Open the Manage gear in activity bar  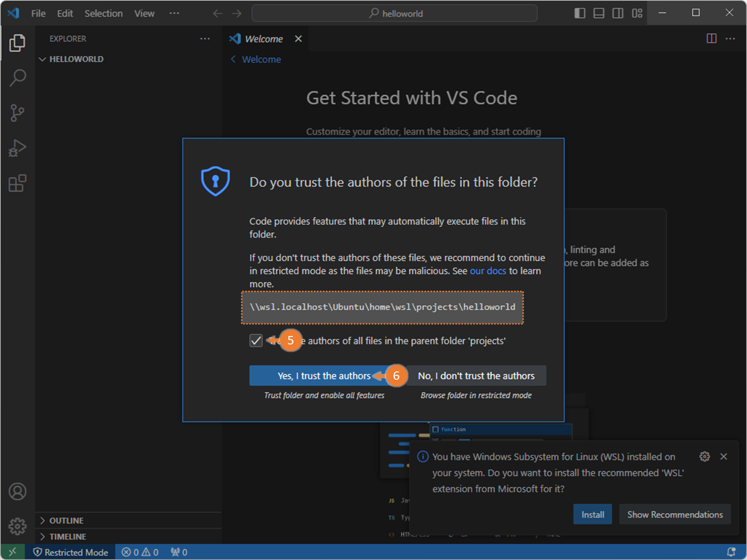[17, 526]
